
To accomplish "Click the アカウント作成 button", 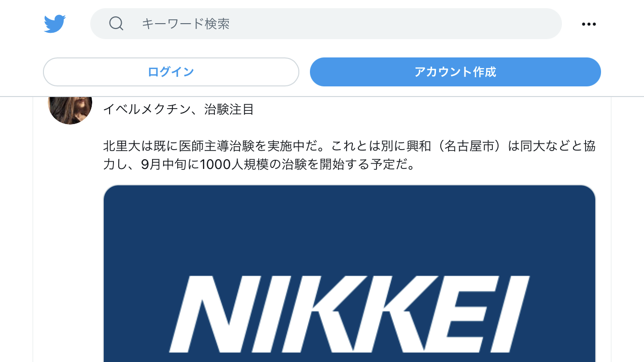I will click(455, 72).
